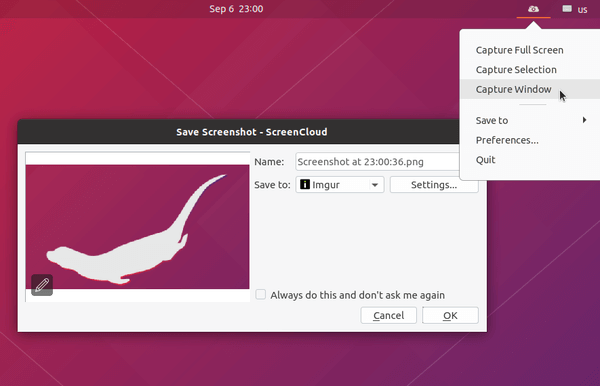Click the screenshot Name text field
This screenshot has width=600, height=386.
coord(377,161)
